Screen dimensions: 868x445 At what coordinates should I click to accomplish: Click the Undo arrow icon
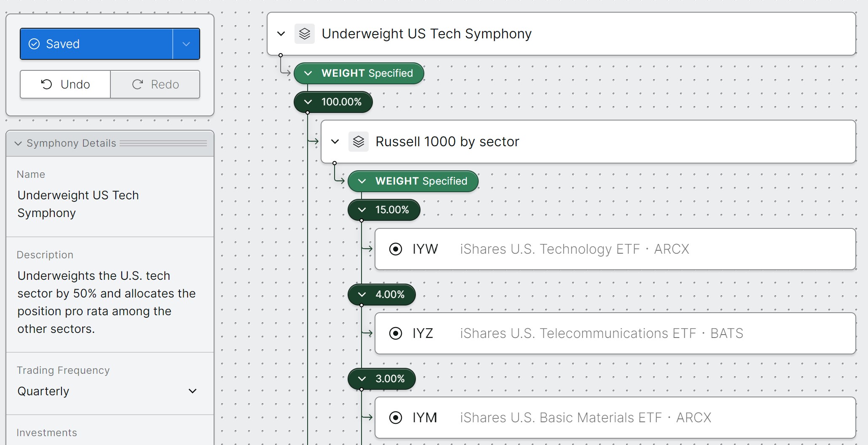pos(46,84)
